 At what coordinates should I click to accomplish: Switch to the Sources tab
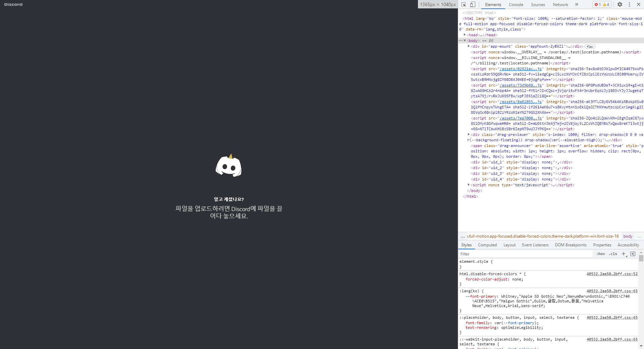[x=538, y=4]
